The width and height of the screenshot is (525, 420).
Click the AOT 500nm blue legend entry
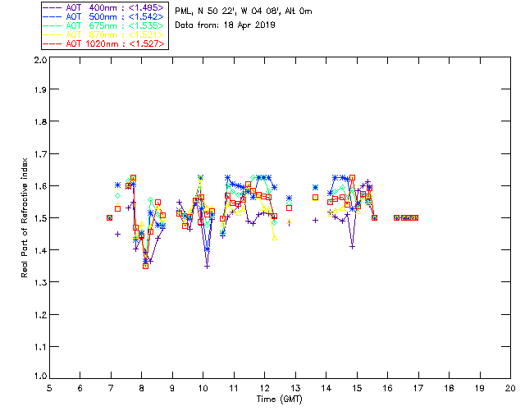[x=104, y=16]
